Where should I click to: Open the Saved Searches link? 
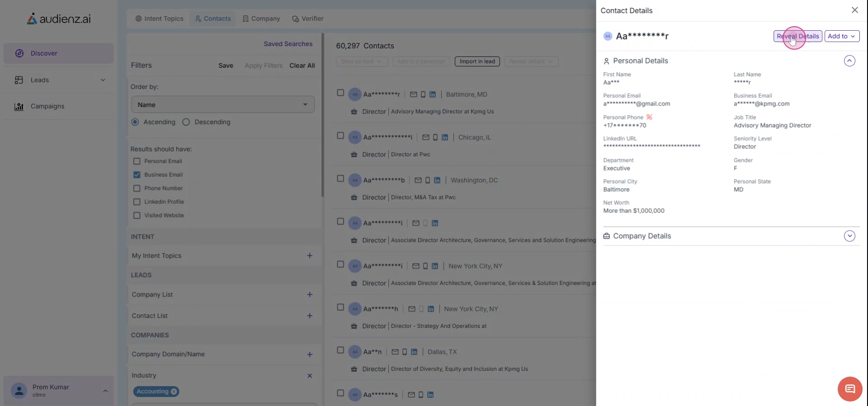click(x=288, y=44)
